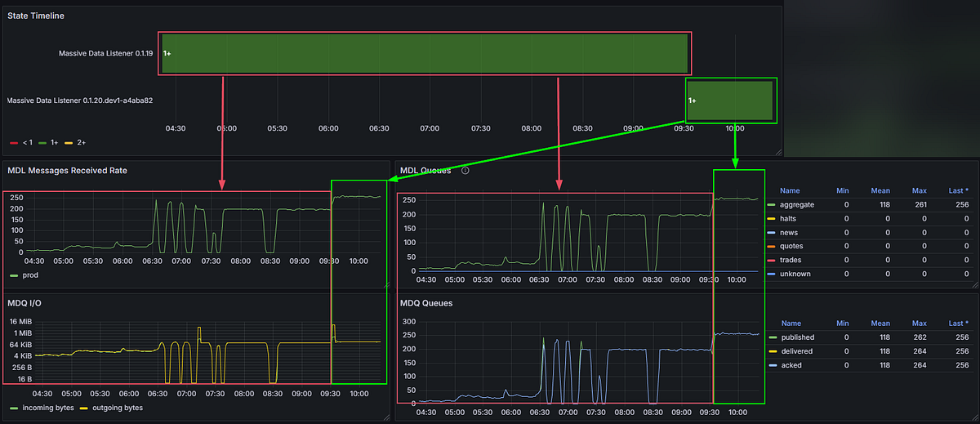The height and width of the screenshot is (424, 980).
Task: Open the MDQ I/O panel title menu
Action: click(24, 303)
